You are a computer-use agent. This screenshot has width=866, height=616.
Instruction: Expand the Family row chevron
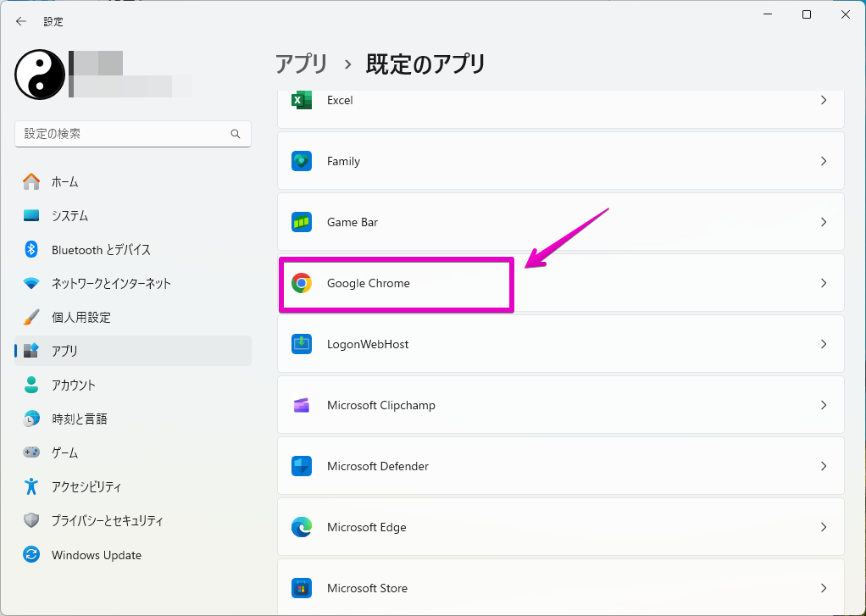tap(824, 161)
